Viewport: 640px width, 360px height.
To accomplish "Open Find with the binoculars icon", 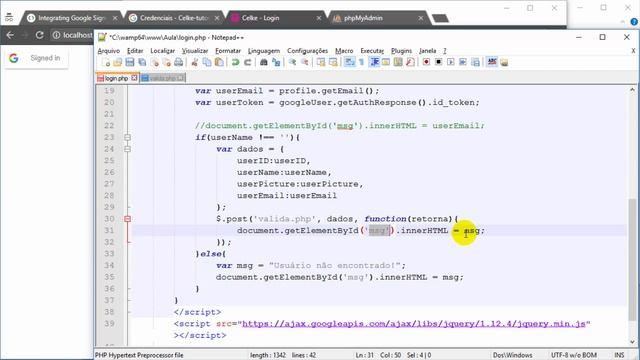I will pyautogui.click(x=264, y=62).
